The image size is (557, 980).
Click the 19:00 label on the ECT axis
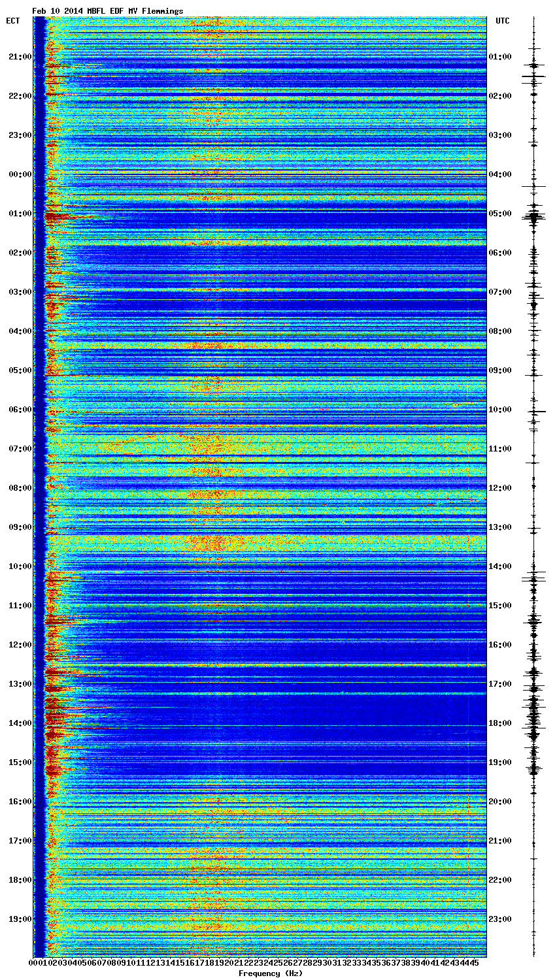(x=20, y=919)
